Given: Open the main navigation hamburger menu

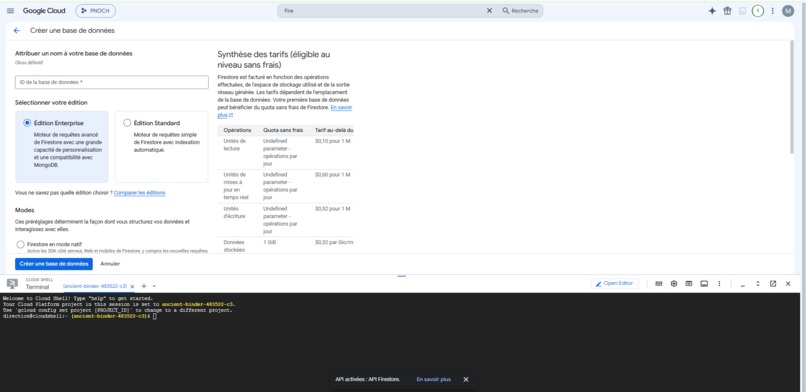Looking at the screenshot, I should (10, 11).
